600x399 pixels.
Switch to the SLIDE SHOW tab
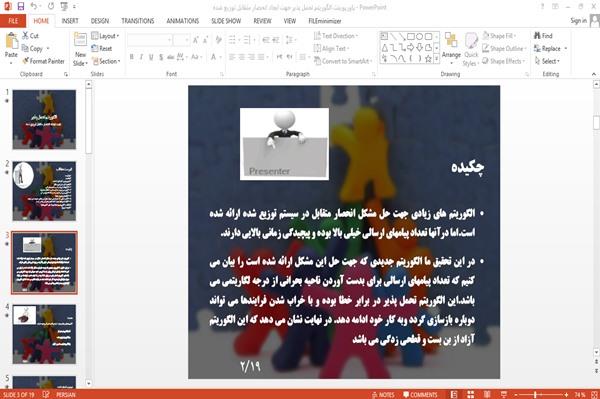point(226,21)
